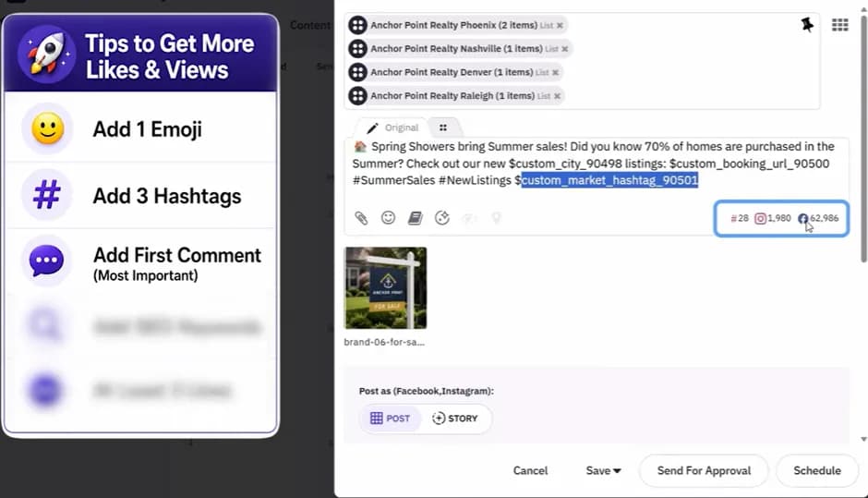Attach media with the paperclip icon
Viewport: 868px width, 498px height.
(x=361, y=218)
